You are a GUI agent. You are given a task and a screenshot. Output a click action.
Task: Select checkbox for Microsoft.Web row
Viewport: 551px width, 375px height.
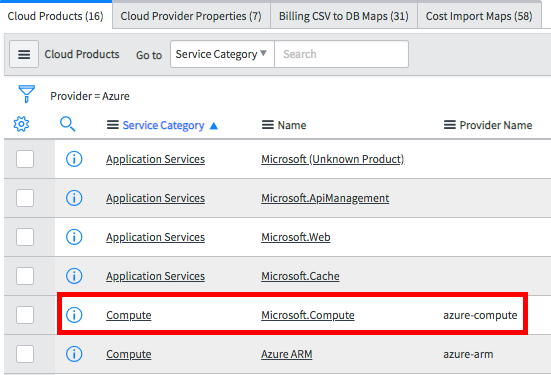coord(25,237)
